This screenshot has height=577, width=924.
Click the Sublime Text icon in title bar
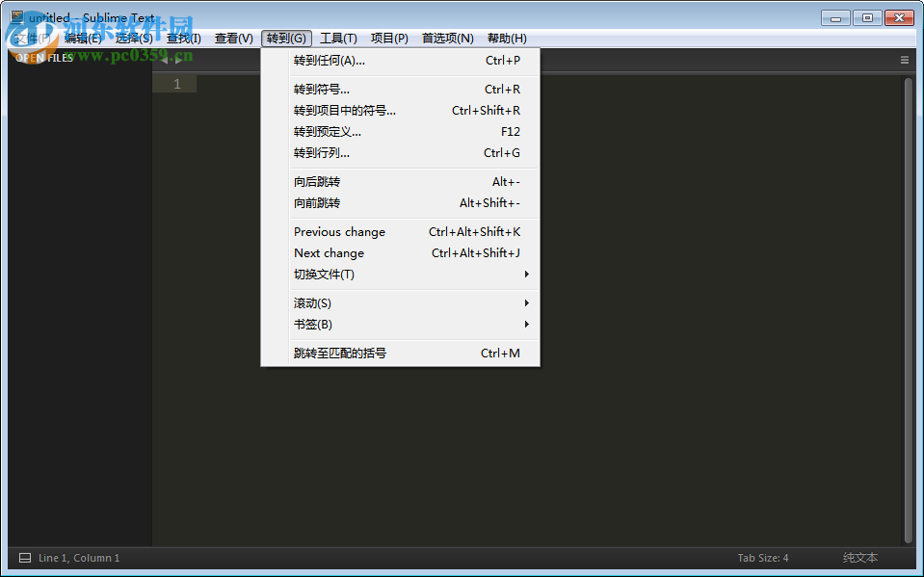click(x=15, y=15)
